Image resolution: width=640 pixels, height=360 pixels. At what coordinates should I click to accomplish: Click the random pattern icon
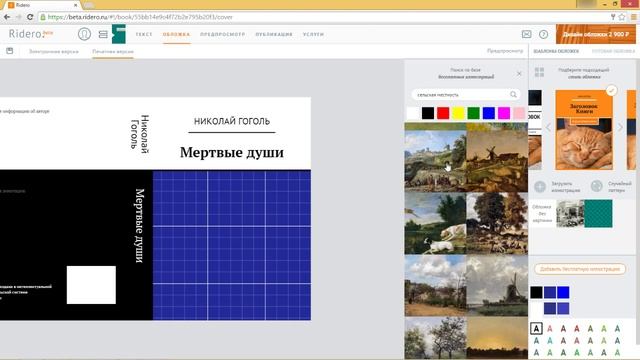click(x=597, y=187)
